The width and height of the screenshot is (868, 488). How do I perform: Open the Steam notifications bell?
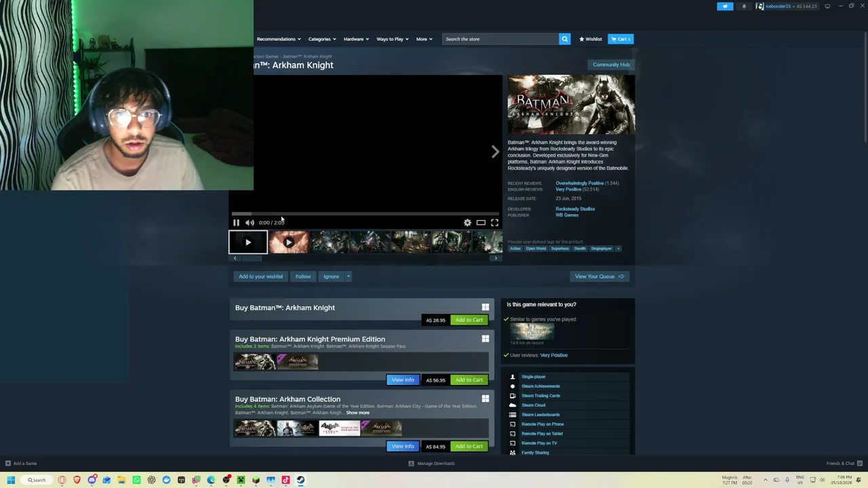(744, 6)
